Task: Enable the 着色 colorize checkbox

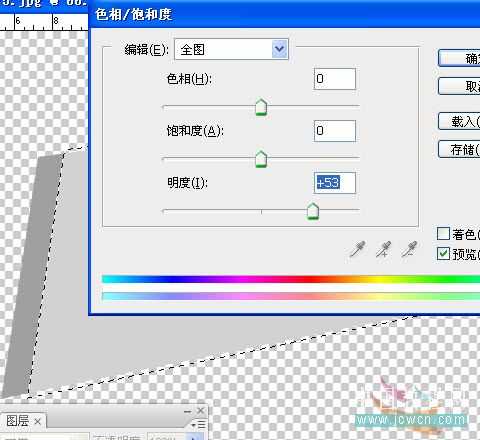Action: pos(443,234)
